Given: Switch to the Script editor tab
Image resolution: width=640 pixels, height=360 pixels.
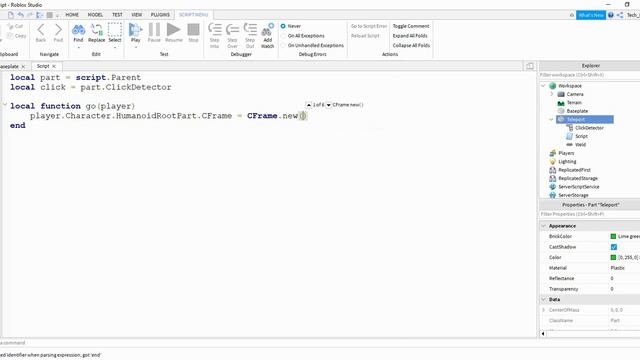Looking at the screenshot, I should click(43, 66).
